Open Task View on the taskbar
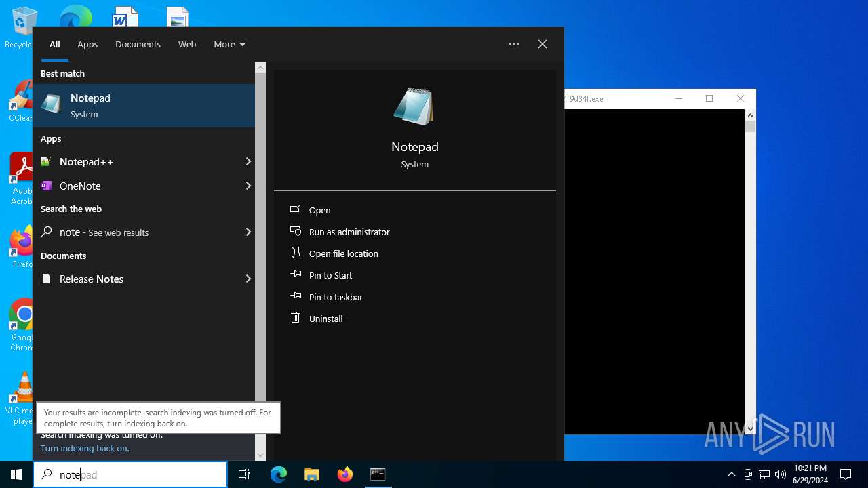The image size is (868, 488). (244, 474)
